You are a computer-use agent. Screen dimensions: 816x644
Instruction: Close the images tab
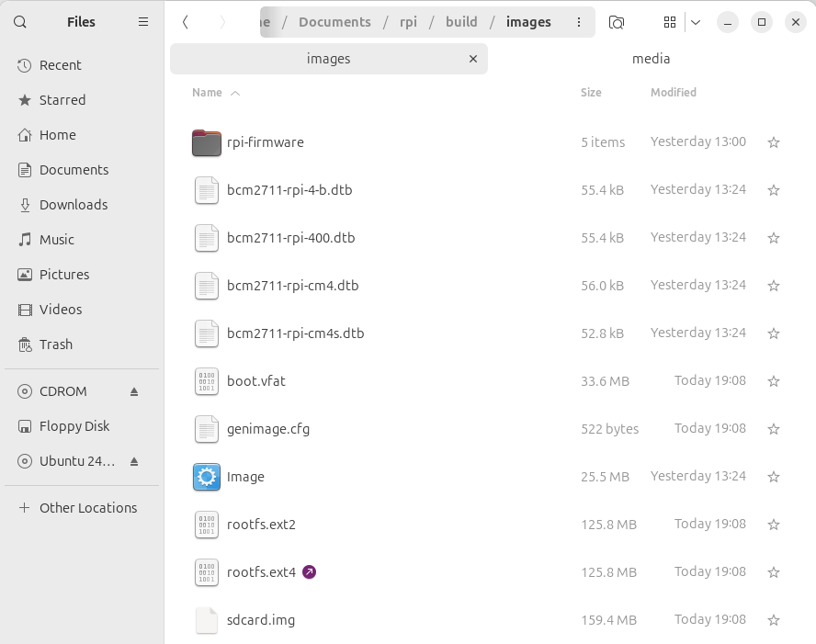(473, 59)
